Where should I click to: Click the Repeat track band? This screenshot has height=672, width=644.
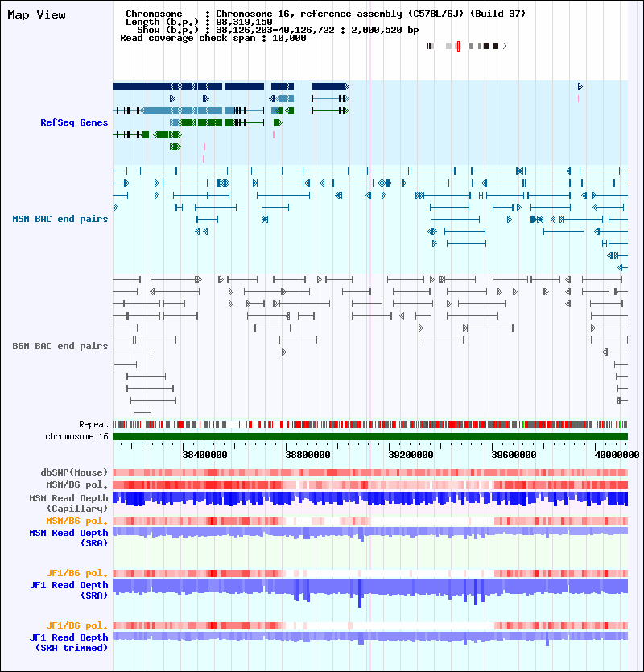click(x=370, y=425)
